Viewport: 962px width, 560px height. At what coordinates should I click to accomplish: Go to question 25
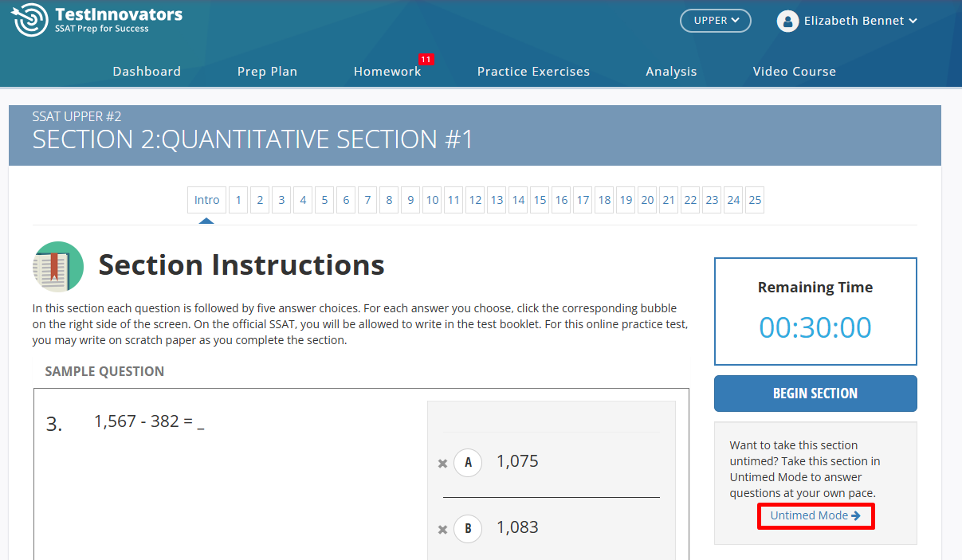tap(755, 200)
